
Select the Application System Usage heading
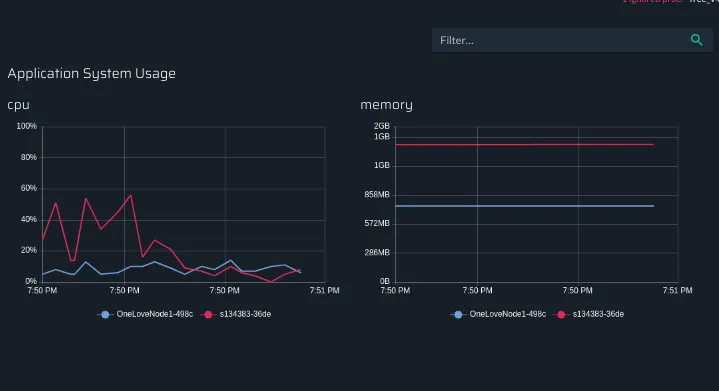tap(92, 73)
